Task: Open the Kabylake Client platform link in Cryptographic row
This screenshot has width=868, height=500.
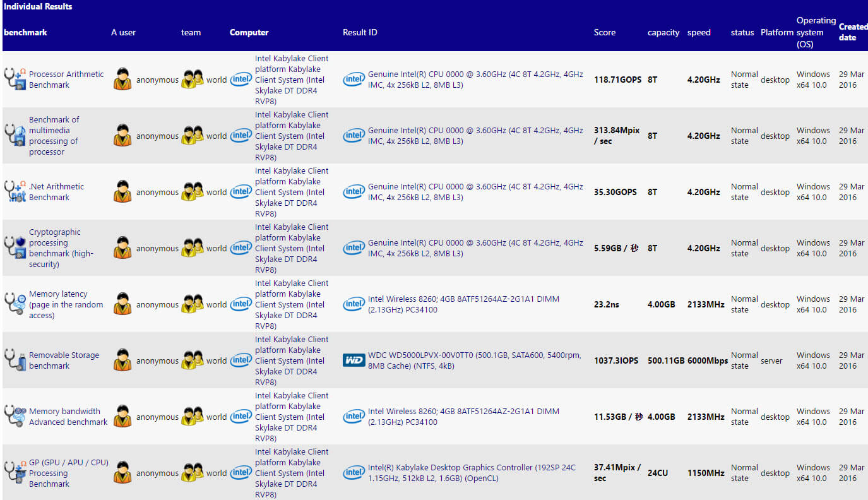Action: (x=292, y=248)
